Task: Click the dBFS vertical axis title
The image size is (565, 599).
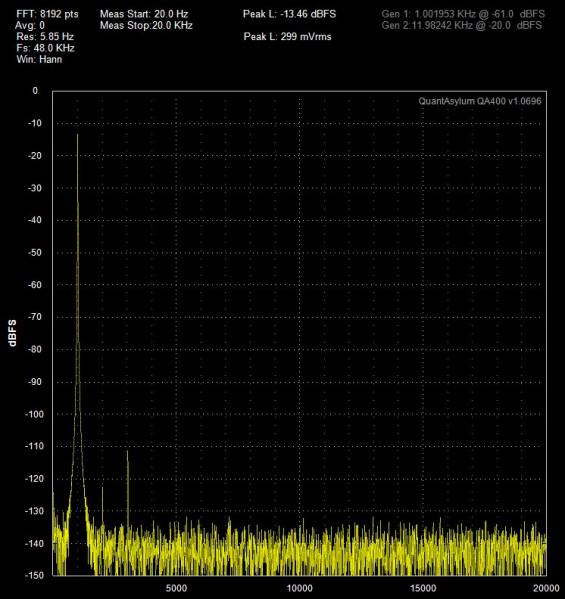Action: tap(12, 333)
